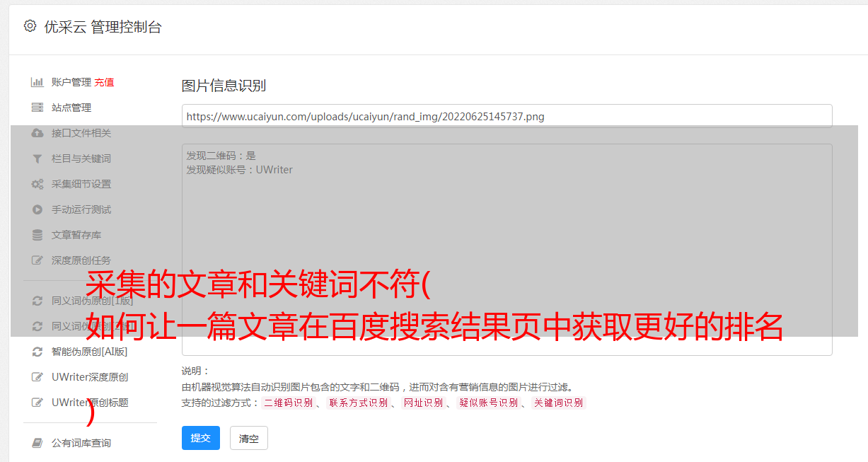Open 公有词库查询 menu item
868x462 pixels.
point(81,443)
